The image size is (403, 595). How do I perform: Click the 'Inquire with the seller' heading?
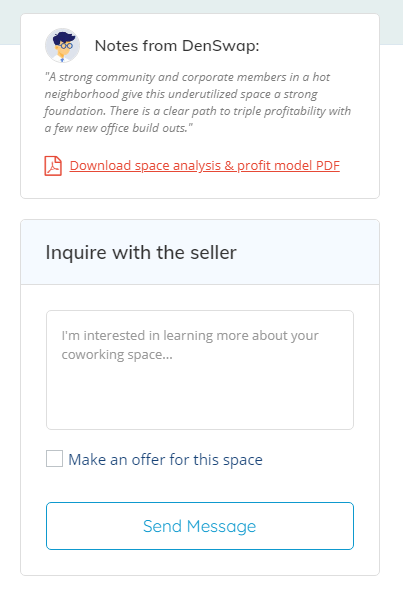point(141,252)
